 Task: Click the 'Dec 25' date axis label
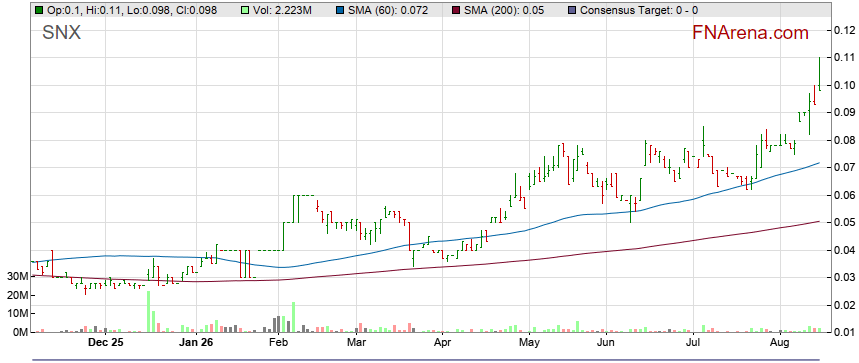click(x=106, y=343)
